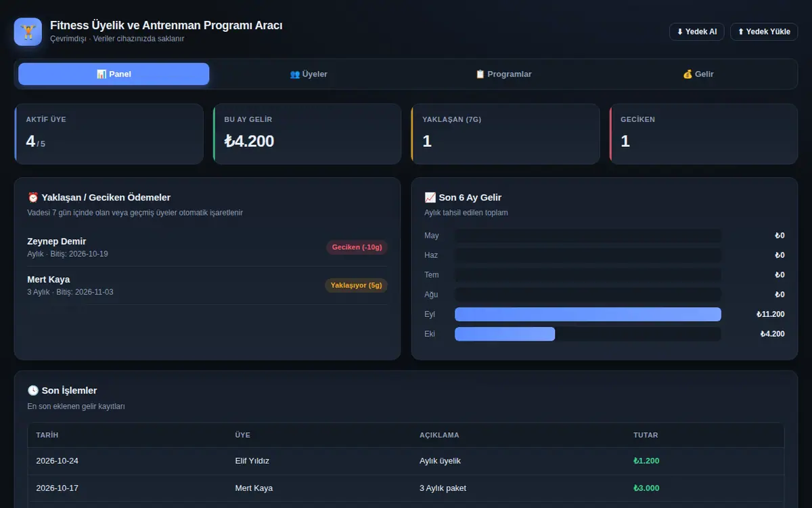Click the text 'Aylık · Bitiş: 2026-10-19'
The width and height of the screenshot is (812, 508).
point(68,254)
